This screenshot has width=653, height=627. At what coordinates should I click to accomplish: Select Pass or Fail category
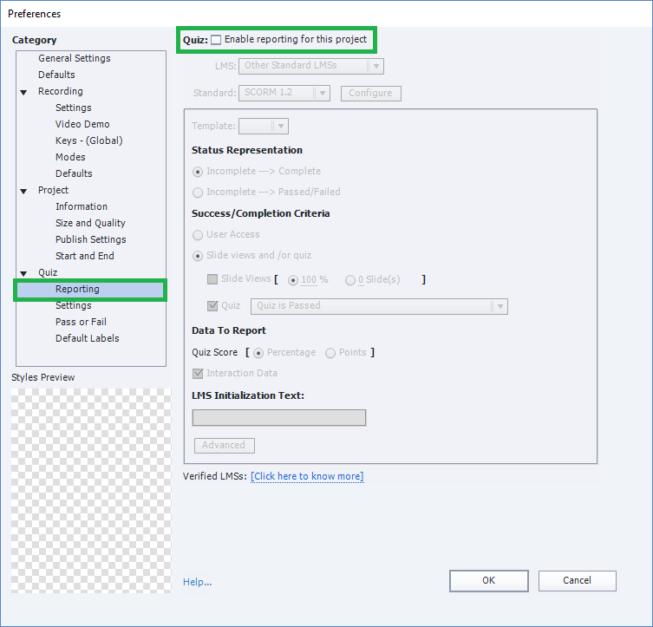pos(81,322)
